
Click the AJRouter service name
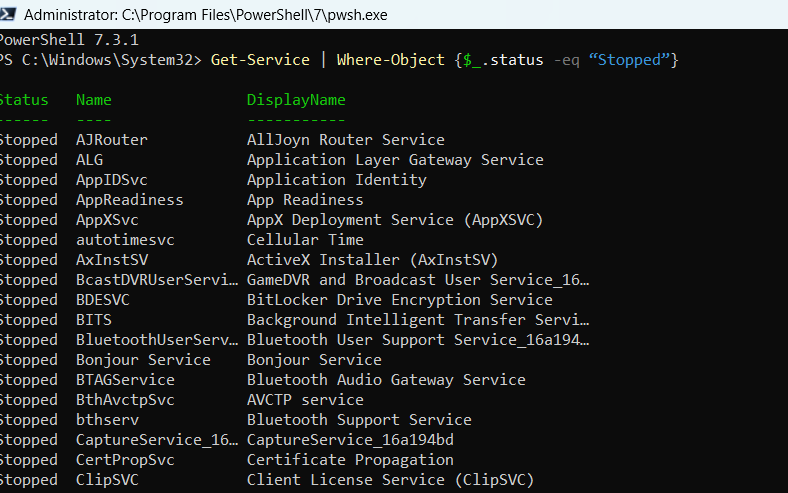tap(111, 140)
